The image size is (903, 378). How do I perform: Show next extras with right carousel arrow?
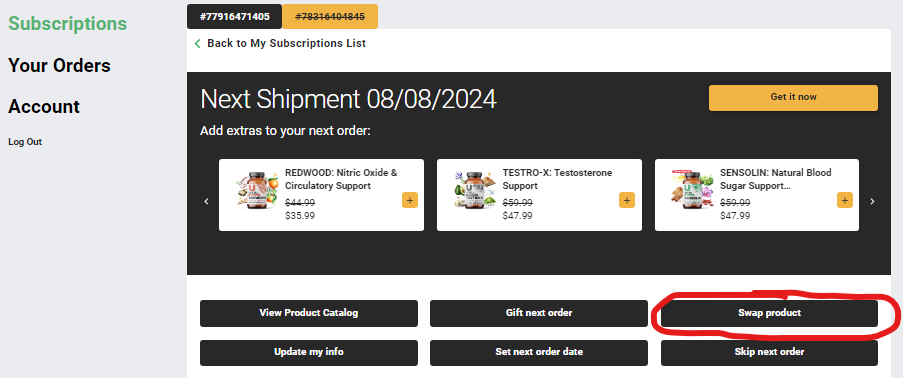[x=872, y=201]
